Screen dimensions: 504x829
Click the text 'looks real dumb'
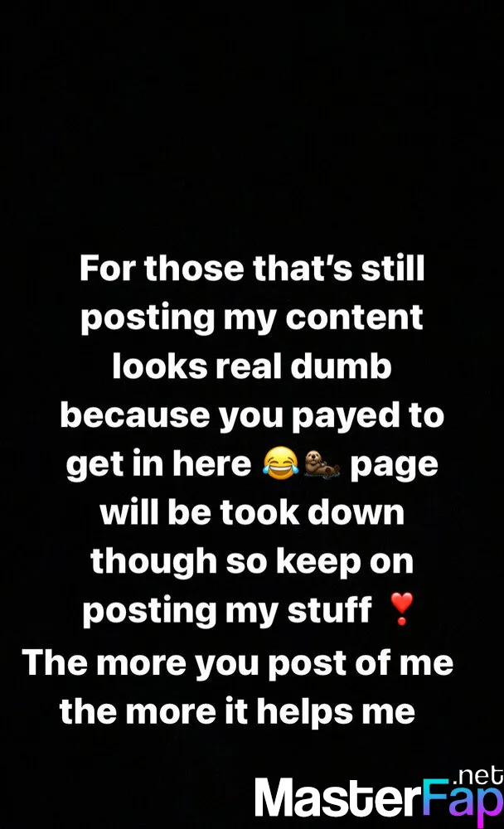(252, 366)
